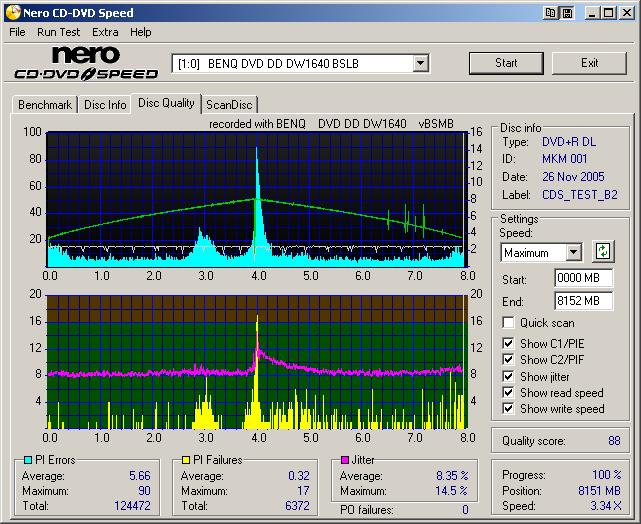The height and width of the screenshot is (524, 641).
Task: Expand the BENQ DVD drive selection dropdown
Action: click(420, 64)
